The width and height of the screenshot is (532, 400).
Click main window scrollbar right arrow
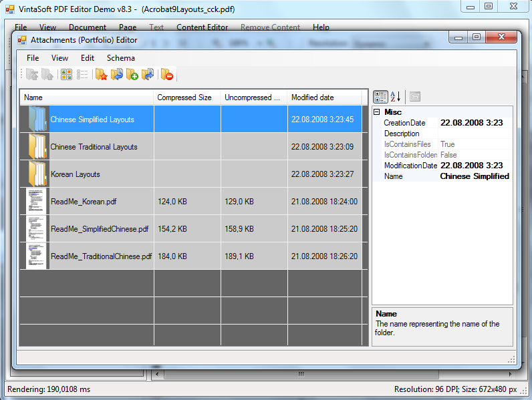click(510, 374)
